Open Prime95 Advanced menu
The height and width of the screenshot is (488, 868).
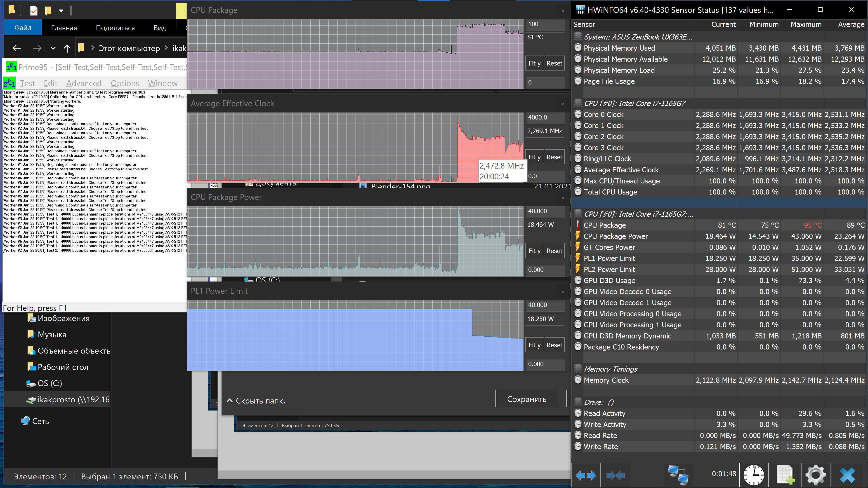(84, 83)
